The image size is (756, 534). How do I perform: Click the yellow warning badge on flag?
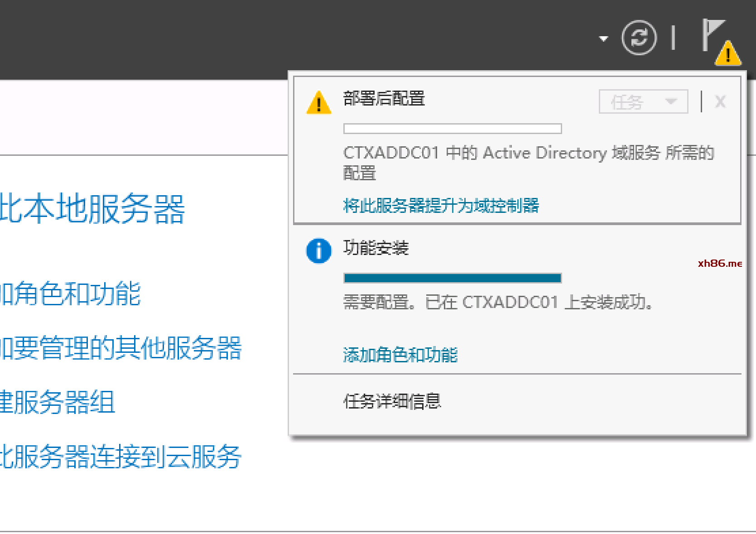pos(727,54)
